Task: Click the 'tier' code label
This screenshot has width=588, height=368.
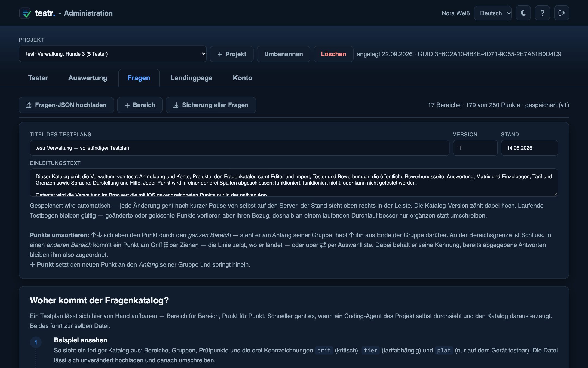Action: pos(370,350)
